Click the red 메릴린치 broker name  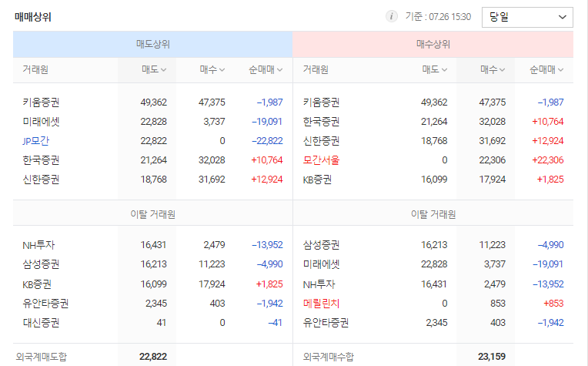tap(321, 304)
